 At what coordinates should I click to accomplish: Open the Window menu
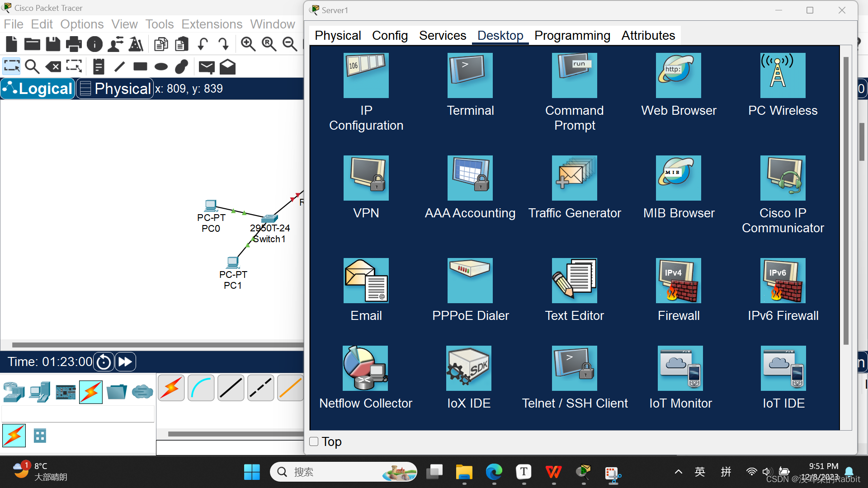click(272, 24)
